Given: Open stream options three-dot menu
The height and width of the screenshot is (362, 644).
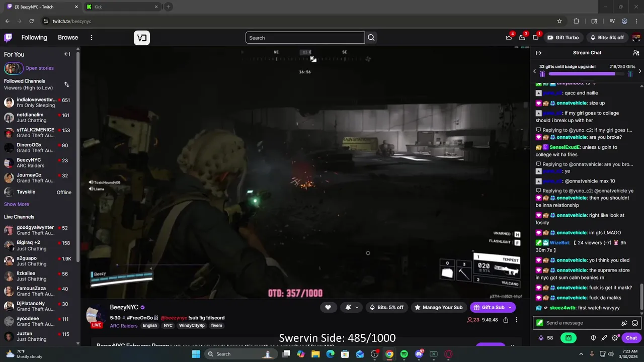Looking at the screenshot, I should click(x=516, y=320).
